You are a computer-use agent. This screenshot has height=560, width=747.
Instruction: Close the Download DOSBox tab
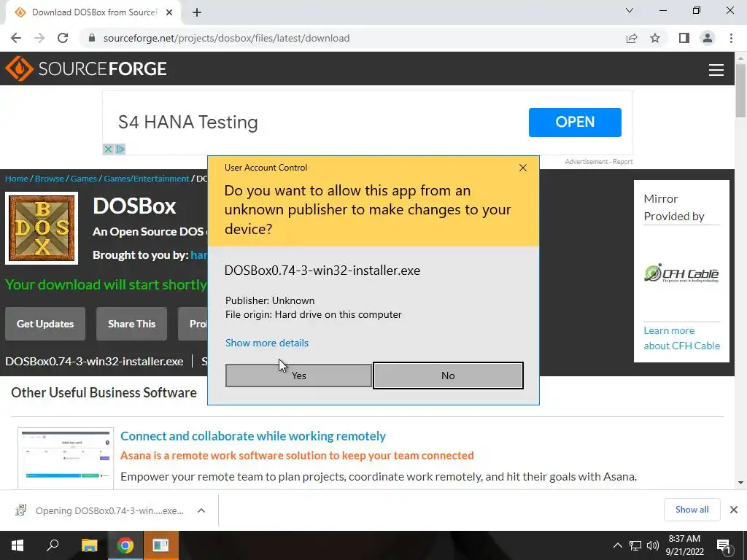tap(169, 12)
